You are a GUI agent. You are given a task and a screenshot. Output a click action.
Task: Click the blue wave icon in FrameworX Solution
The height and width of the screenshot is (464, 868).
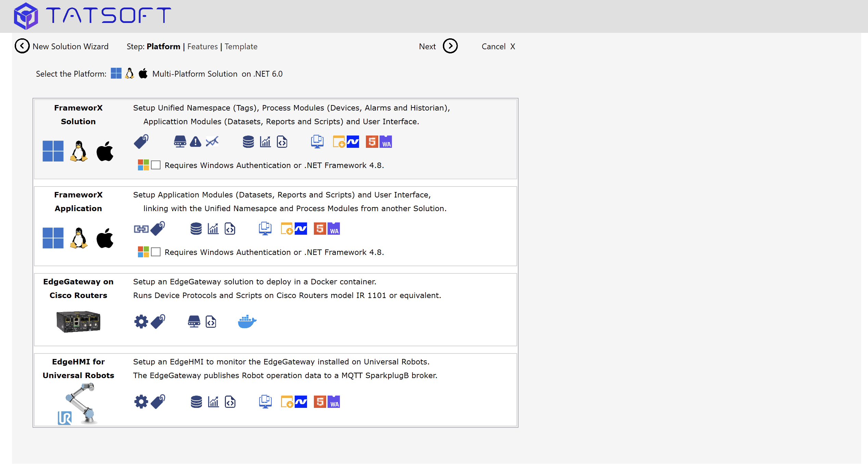(353, 142)
